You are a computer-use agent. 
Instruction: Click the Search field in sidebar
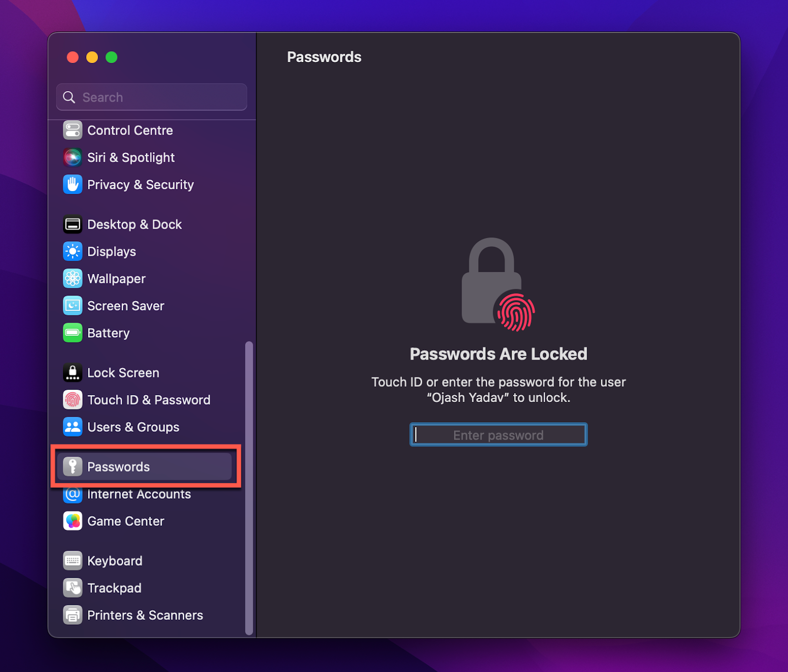point(152,97)
